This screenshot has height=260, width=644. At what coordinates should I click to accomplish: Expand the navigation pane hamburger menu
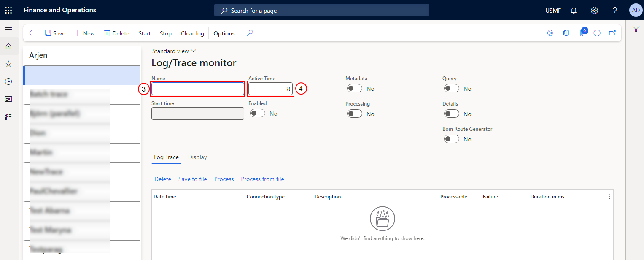[x=8, y=29]
